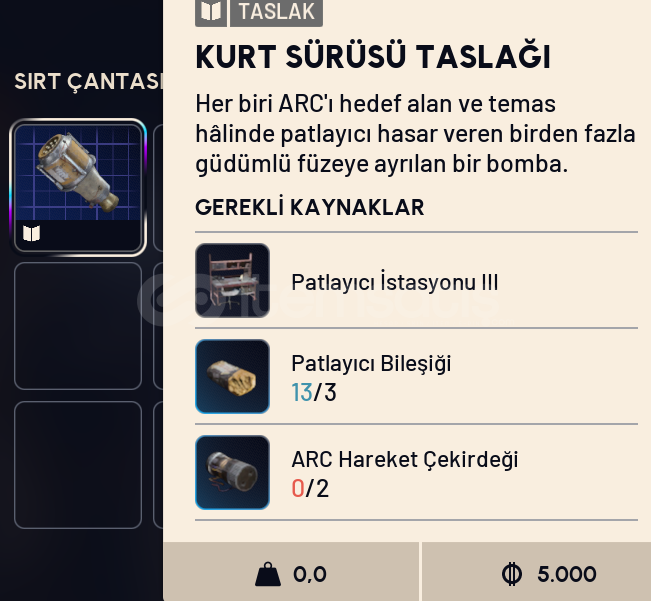This screenshot has height=601, width=651.
Task: Click the book icon beside the TASLAK tag
Action: pyautogui.click(x=211, y=12)
